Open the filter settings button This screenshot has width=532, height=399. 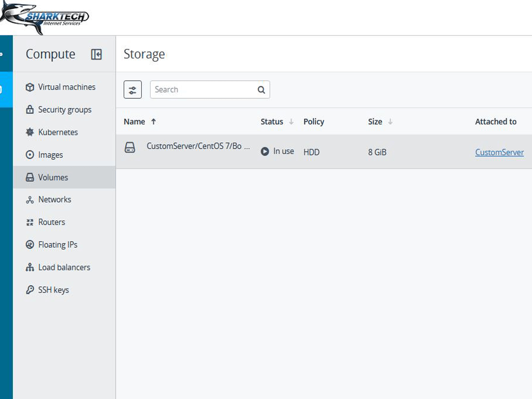point(132,89)
